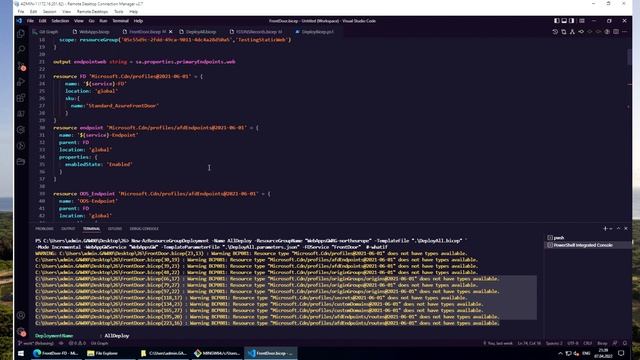Close the terminal panel

click(626, 229)
